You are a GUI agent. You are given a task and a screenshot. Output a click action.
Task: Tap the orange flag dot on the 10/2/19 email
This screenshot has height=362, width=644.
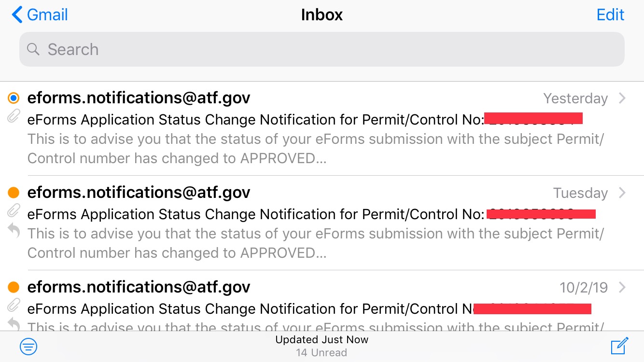tap(14, 288)
